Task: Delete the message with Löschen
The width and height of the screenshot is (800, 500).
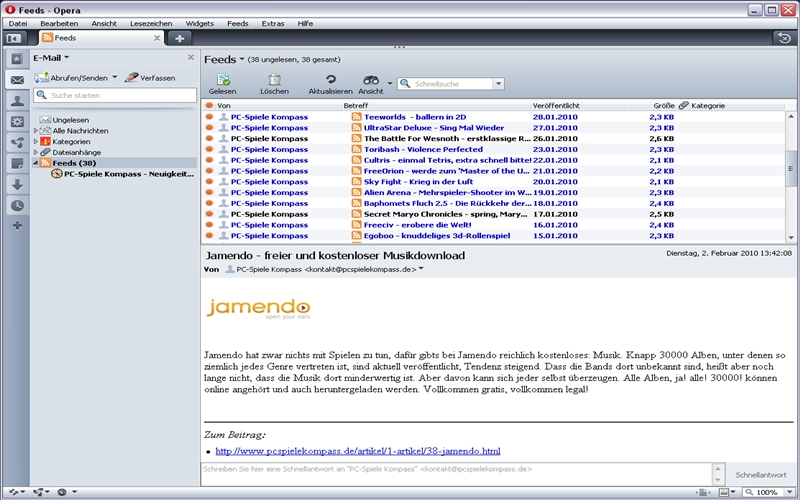Action: (274, 85)
